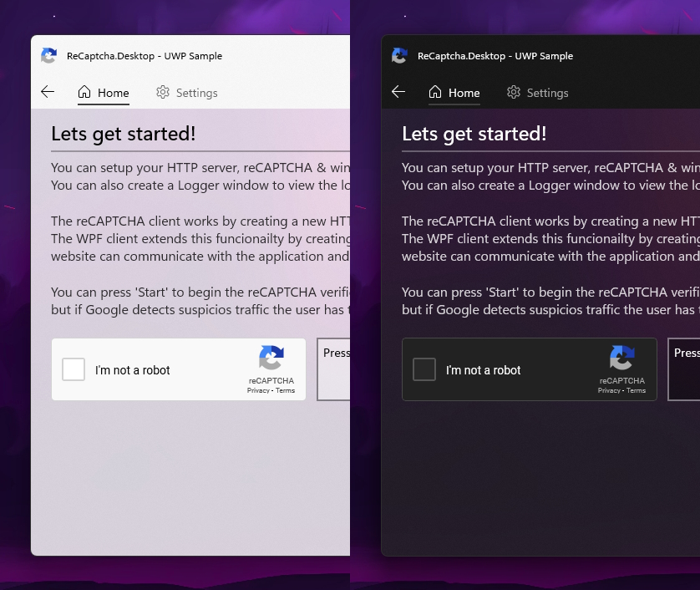Viewport: 700px width, 590px height.
Task: Click the "reCAPTCHA" brand text in the dark widget
Action: [622, 380]
